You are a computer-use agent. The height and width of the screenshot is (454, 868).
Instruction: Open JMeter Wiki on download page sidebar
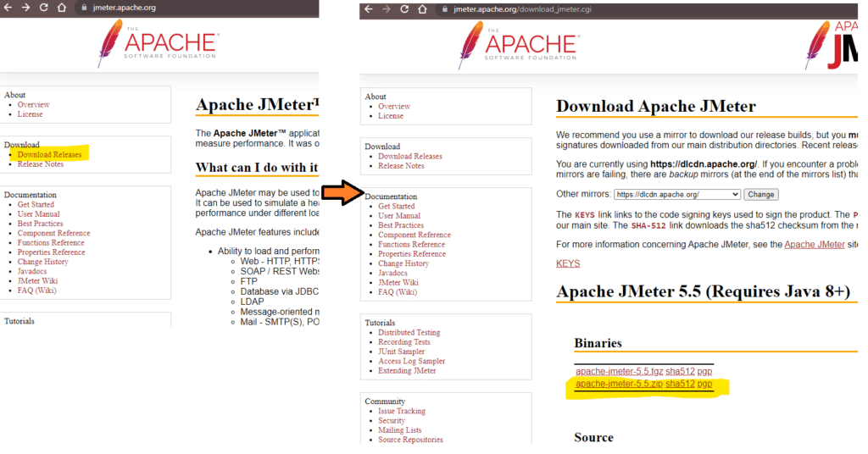(x=398, y=283)
